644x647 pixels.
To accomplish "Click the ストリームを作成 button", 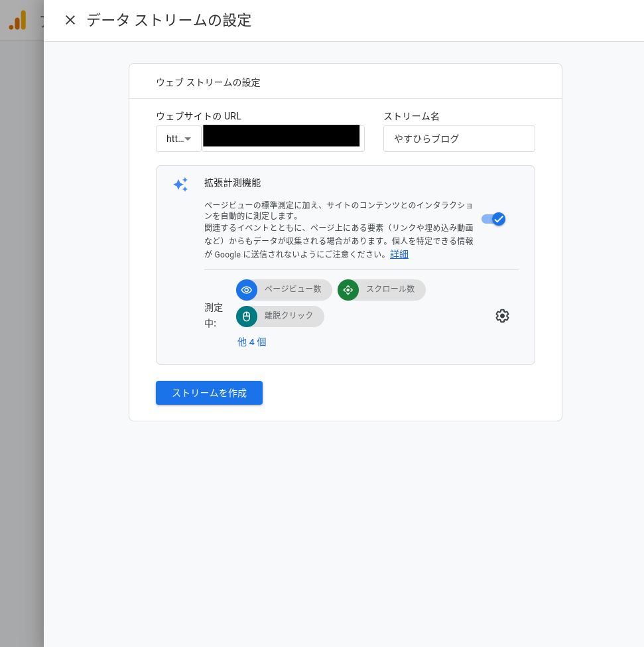I will 209,393.
